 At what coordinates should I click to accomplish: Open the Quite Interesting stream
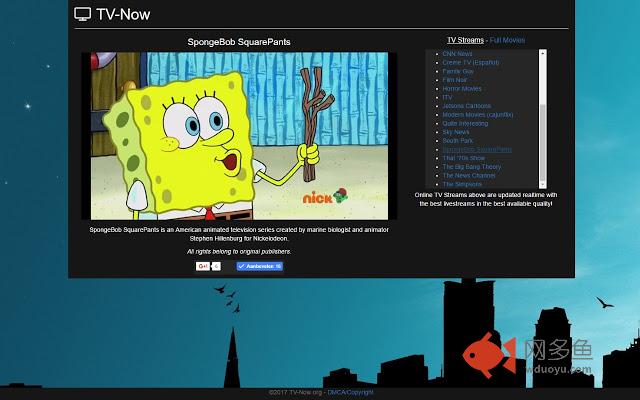click(465, 123)
